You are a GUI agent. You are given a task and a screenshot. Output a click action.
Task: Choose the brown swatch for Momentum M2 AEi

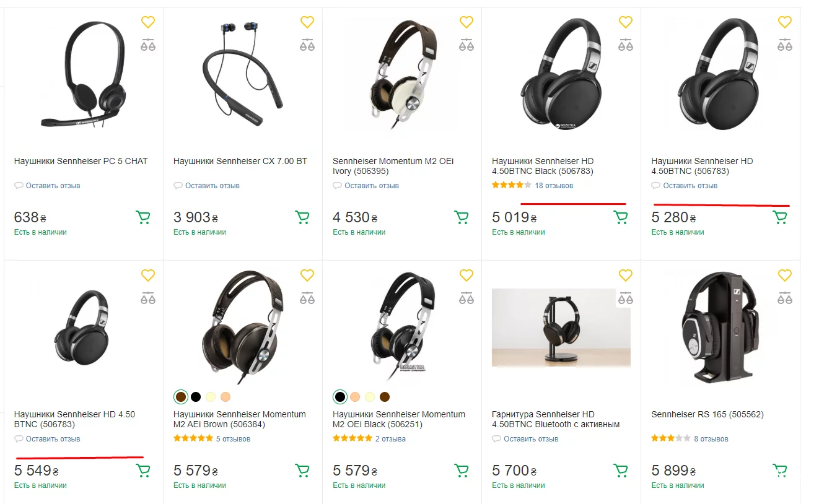[181, 397]
